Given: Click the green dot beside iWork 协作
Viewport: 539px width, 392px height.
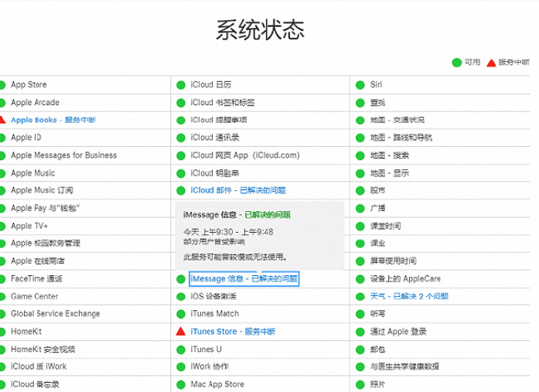Looking at the screenshot, I should (181, 366).
